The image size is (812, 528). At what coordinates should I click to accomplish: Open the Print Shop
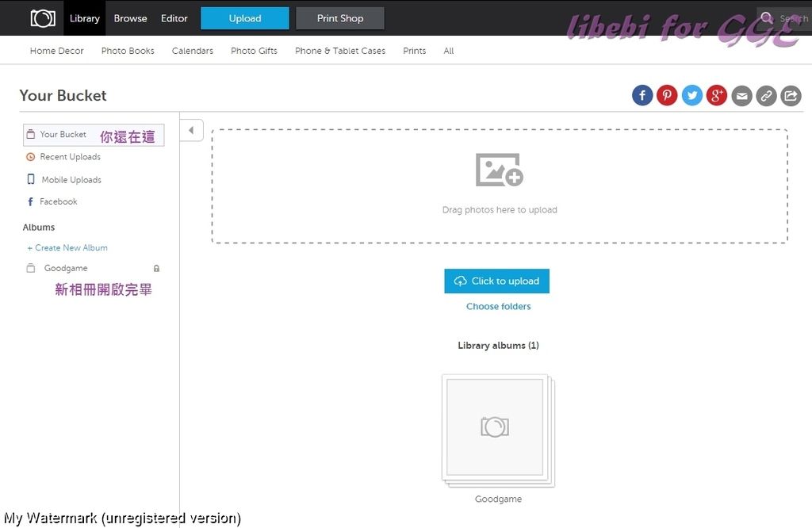click(339, 18)
